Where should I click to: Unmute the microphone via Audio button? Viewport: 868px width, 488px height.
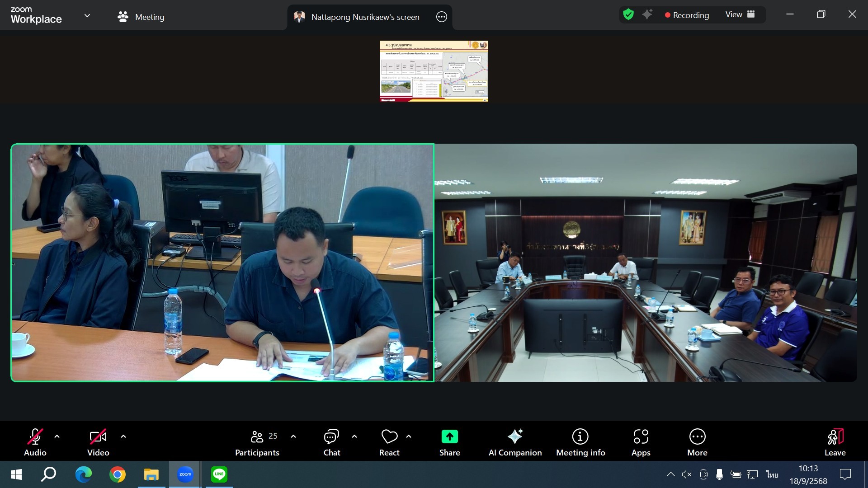[35, 442]
